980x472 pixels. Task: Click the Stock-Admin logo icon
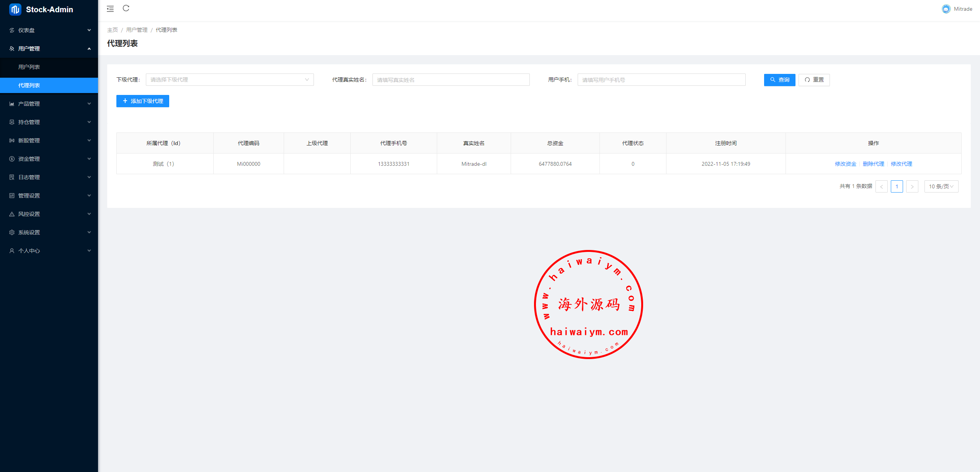pyautogui.click(x=15, y=10)
